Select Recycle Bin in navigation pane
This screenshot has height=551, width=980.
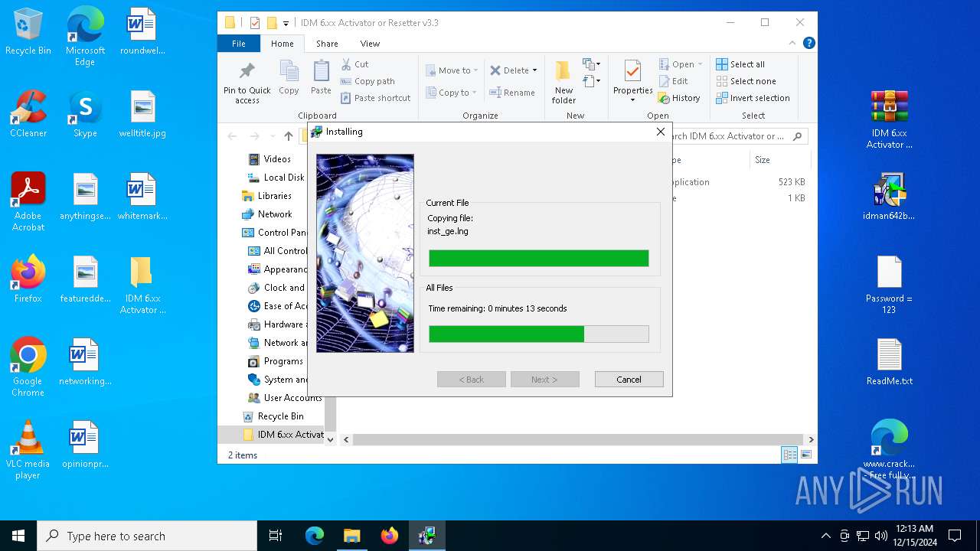[x=273, y=416]
